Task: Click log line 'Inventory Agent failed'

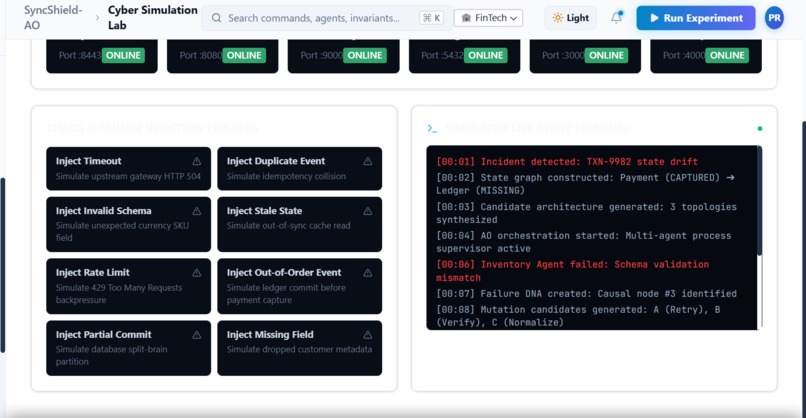Action: (573, 271)
